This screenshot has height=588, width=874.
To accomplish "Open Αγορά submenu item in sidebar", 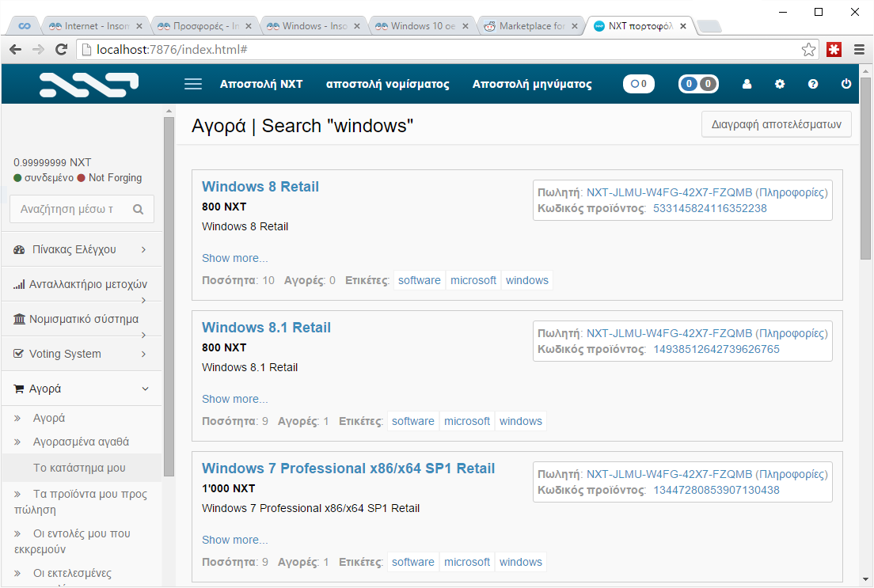I will pyautogui.click(x=49, y=418).
